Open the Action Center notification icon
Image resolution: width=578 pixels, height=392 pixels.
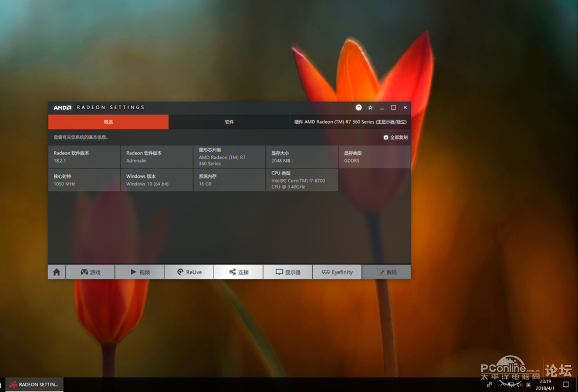point(566,385)
